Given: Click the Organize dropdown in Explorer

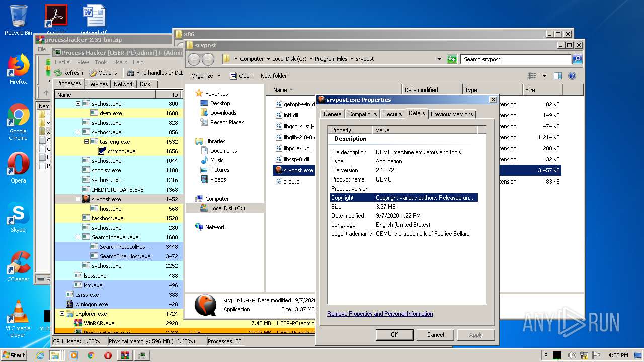Looking at the screenshot, I should point(206,76).
